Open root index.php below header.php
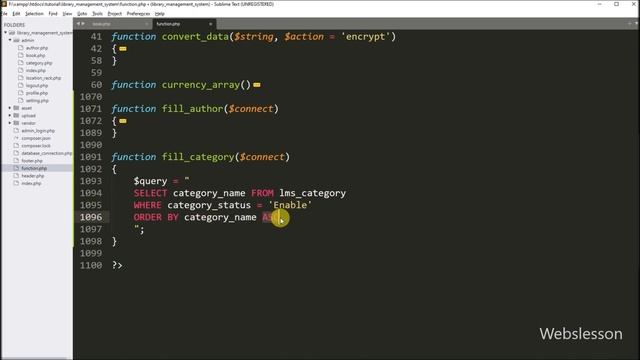Screen dimensions: 640x360 coord(31,183)
